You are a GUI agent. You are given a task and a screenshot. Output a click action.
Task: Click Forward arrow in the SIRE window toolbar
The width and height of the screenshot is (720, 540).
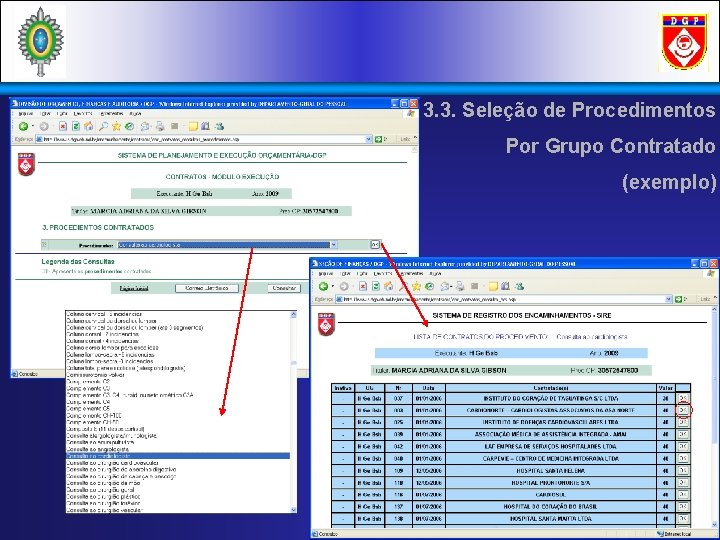click(x=344, y=287)
